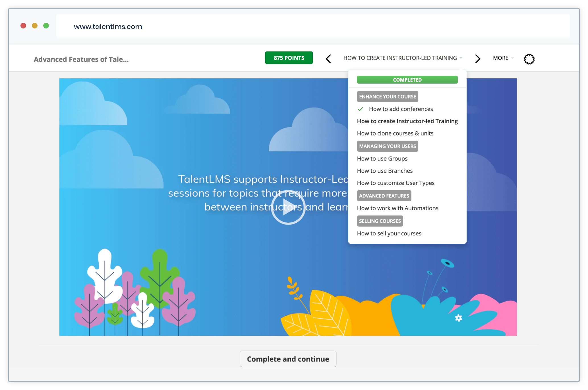
Task: Open How to sell your courses unit
Action: point(389,233)
